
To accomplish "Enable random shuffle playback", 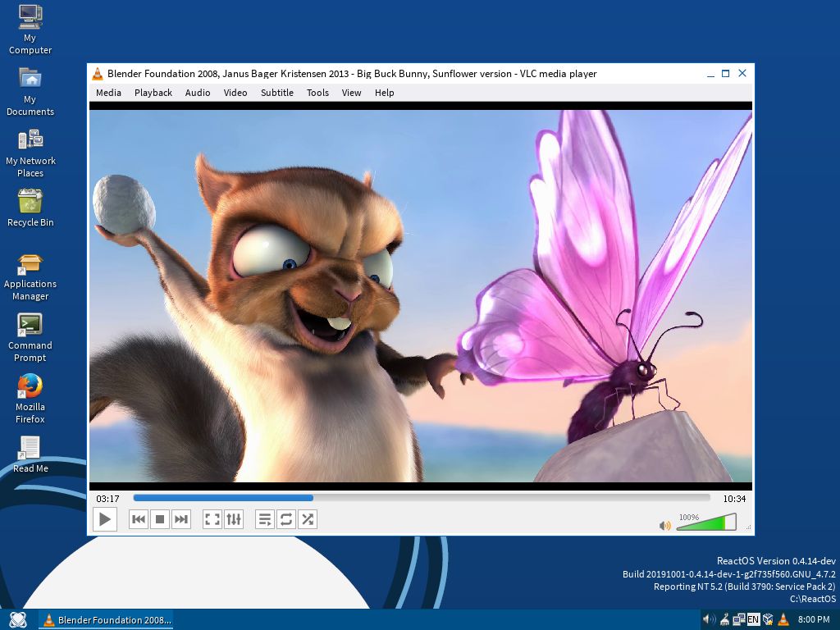I will (x=308, y=519).
